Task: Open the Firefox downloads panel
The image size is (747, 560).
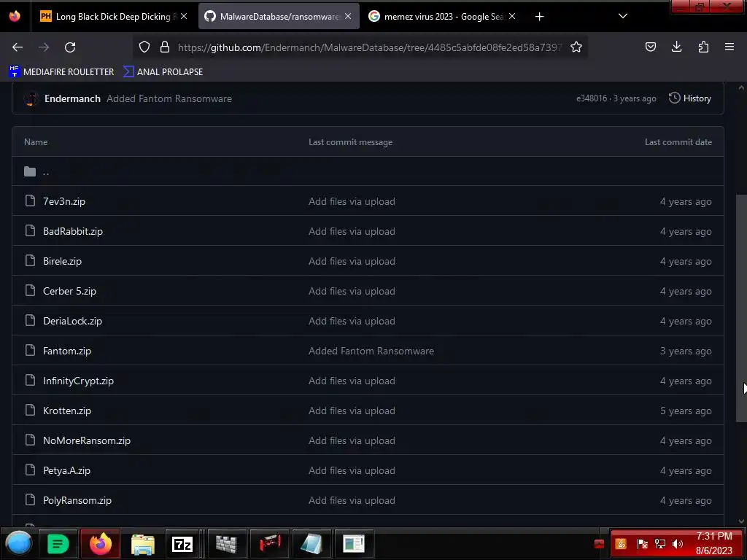Action: coord(676,47)
